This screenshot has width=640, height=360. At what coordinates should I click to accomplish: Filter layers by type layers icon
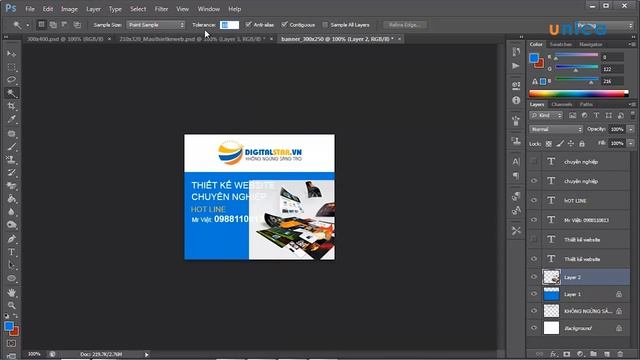[596, 116]
